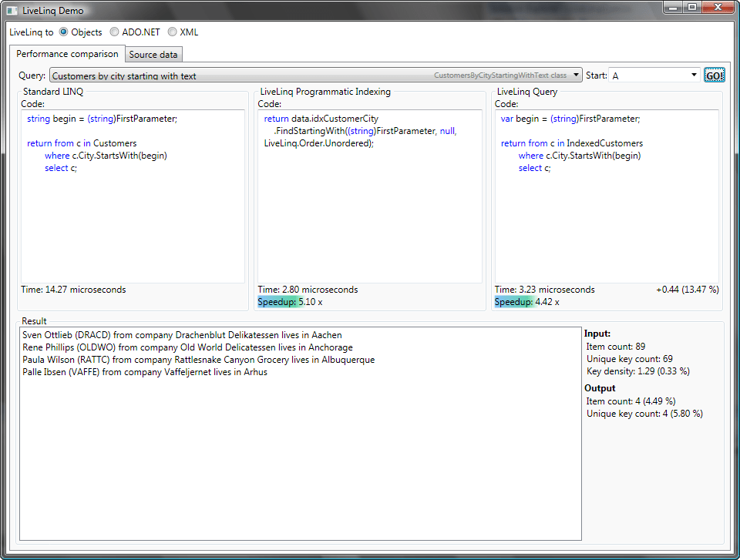Screen dimensions: 740x560
Task: Click inside LiveLinq Programmatic Indexing code box
Action: 370,196
